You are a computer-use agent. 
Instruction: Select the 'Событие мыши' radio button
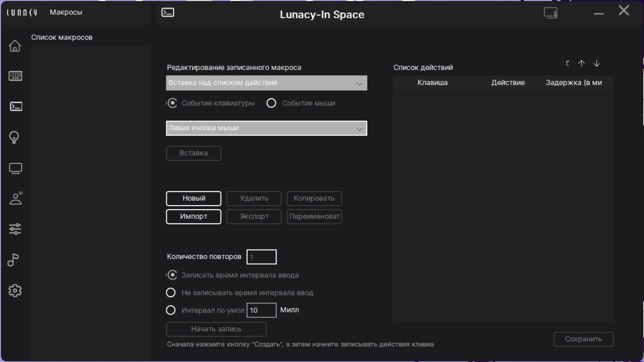(x=271, y=103)
